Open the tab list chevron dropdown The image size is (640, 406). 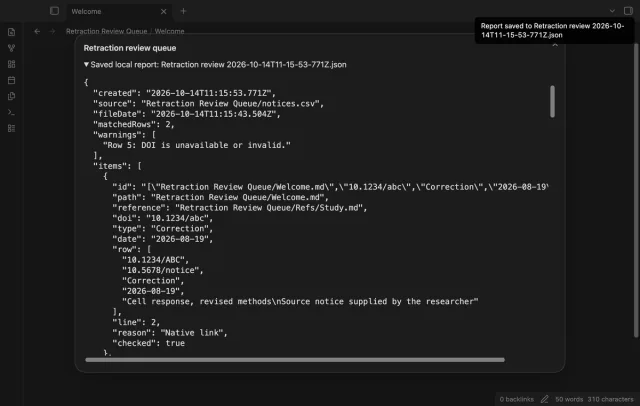(x=612, y=11)
